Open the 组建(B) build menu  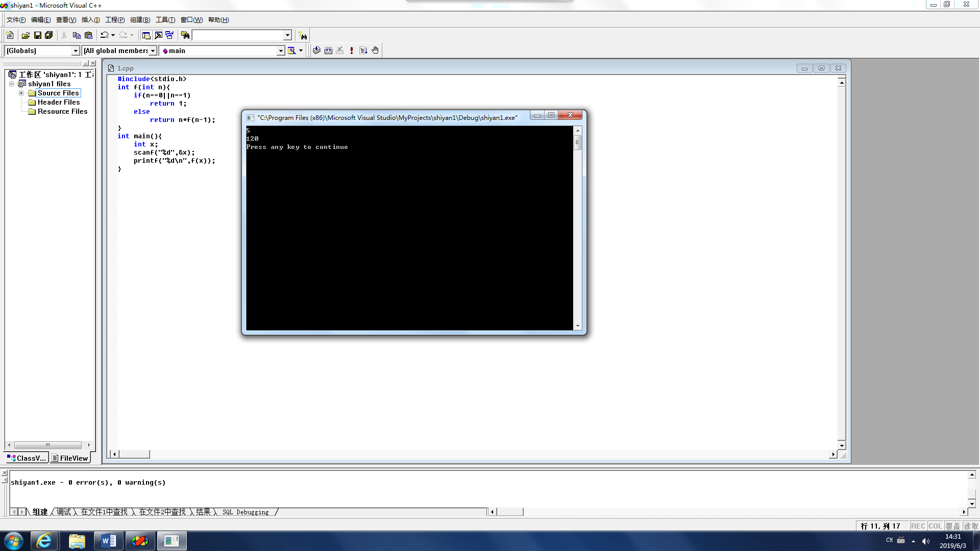(x=140, y=20)
